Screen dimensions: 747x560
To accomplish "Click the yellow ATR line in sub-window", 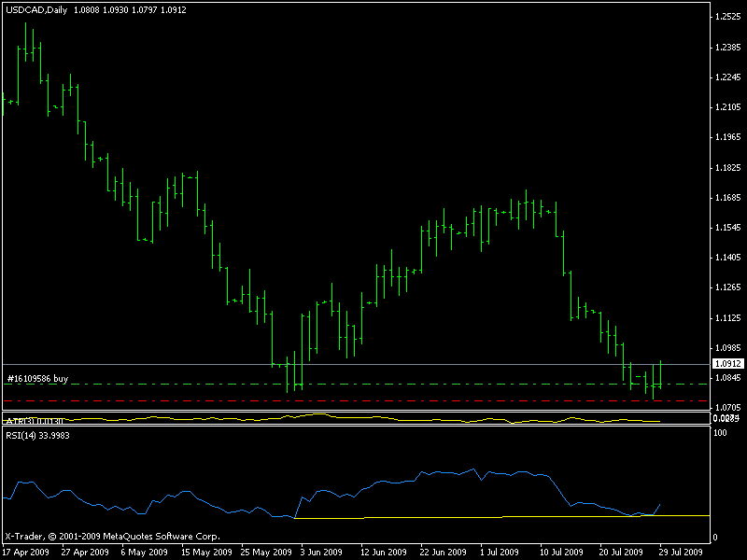I will (373, 419).
